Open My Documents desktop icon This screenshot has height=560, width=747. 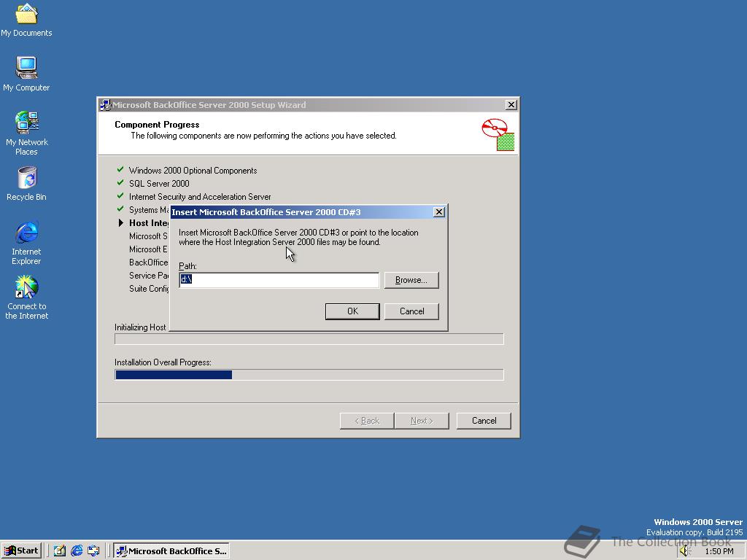coord(26,20)
